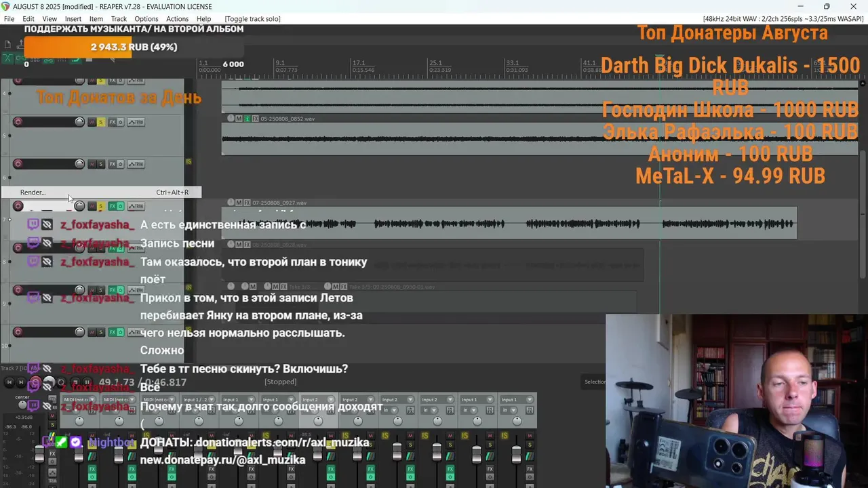
Task: Click the transport Stop button
Action: coord(75,382)
